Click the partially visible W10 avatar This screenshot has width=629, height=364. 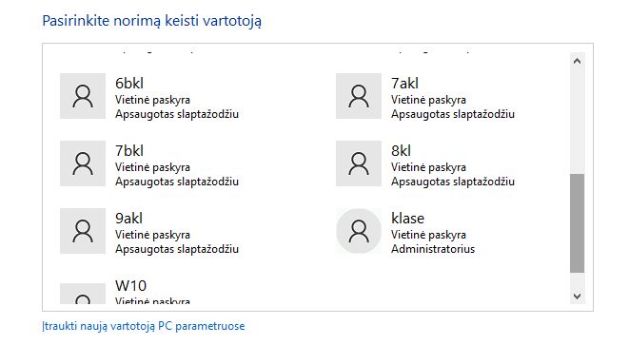[83, 294]
